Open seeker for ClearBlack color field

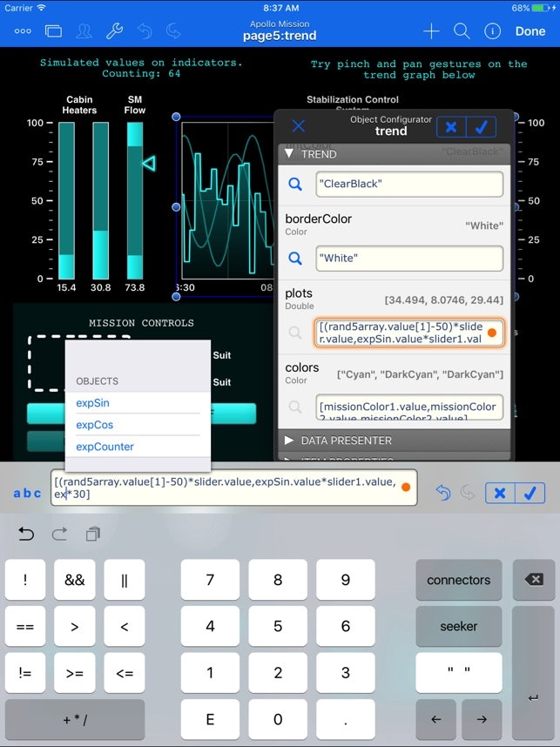[295, 184]
